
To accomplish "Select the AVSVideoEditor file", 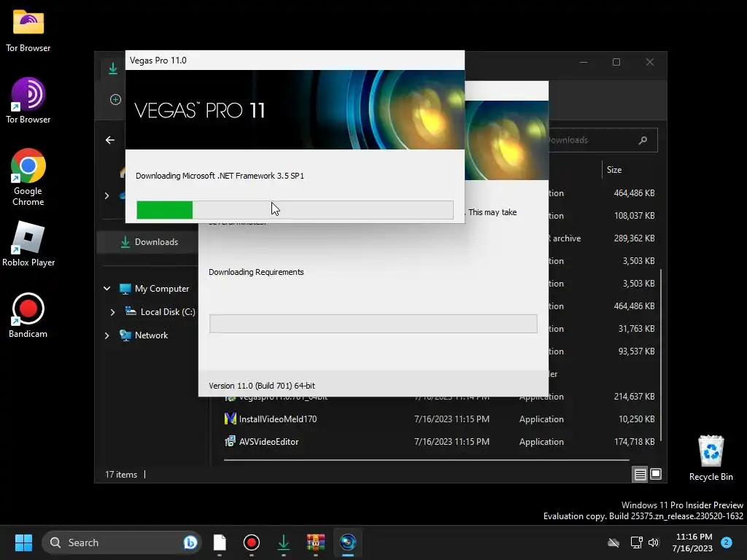I will [268, 442].
